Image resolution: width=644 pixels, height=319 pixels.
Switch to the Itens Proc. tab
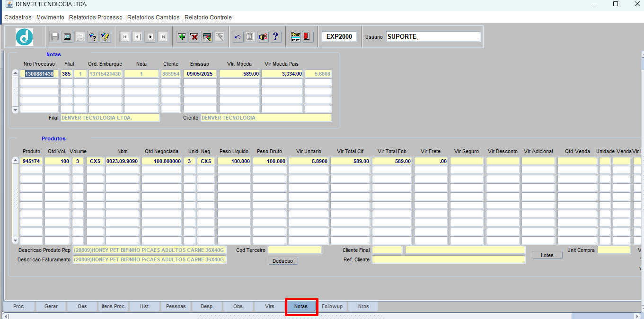114,306
